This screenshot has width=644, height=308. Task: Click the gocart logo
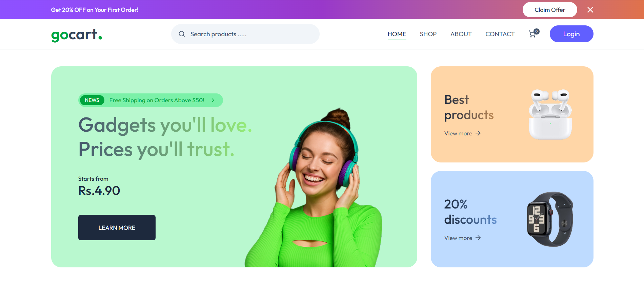click(77, 35)
